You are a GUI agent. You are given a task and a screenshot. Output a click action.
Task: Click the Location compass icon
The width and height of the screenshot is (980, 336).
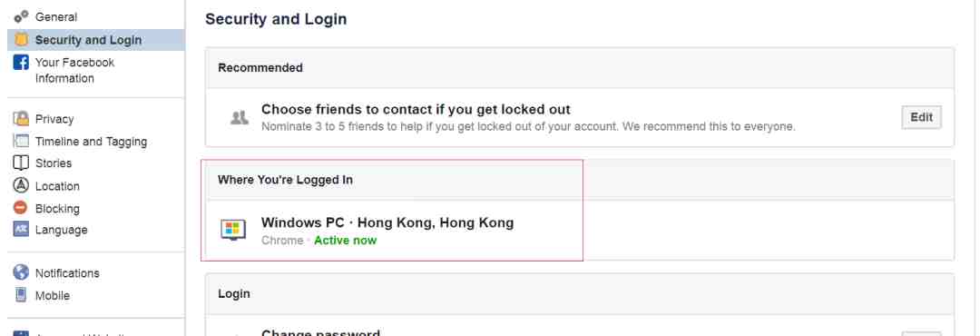21,186
